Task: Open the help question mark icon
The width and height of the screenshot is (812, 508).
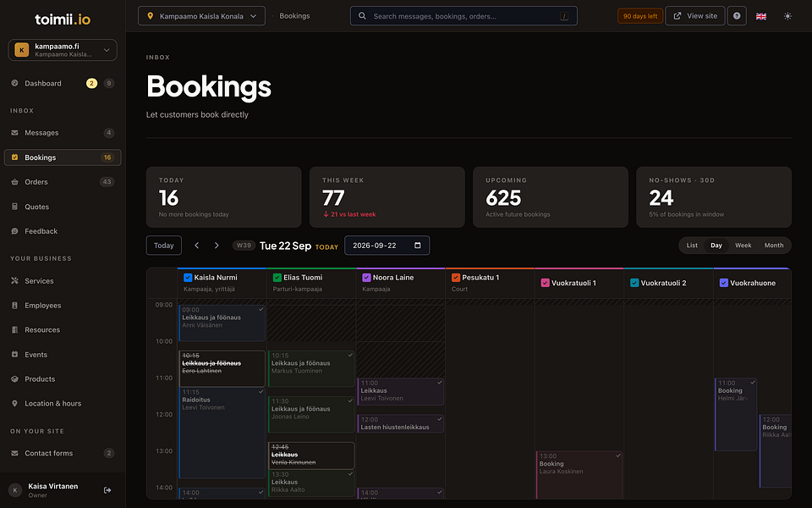Action: [737, 16]
